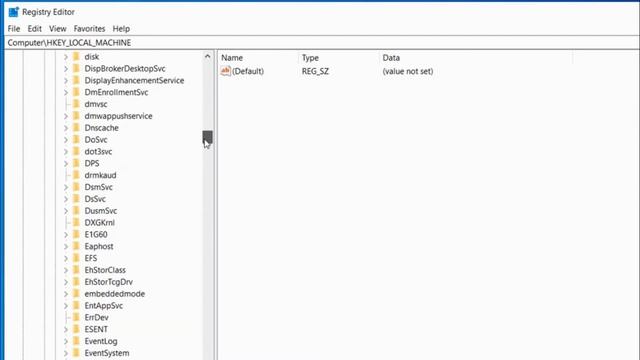Click the dot3svc folder icon
640x360 pixels.
click(76, 151)
